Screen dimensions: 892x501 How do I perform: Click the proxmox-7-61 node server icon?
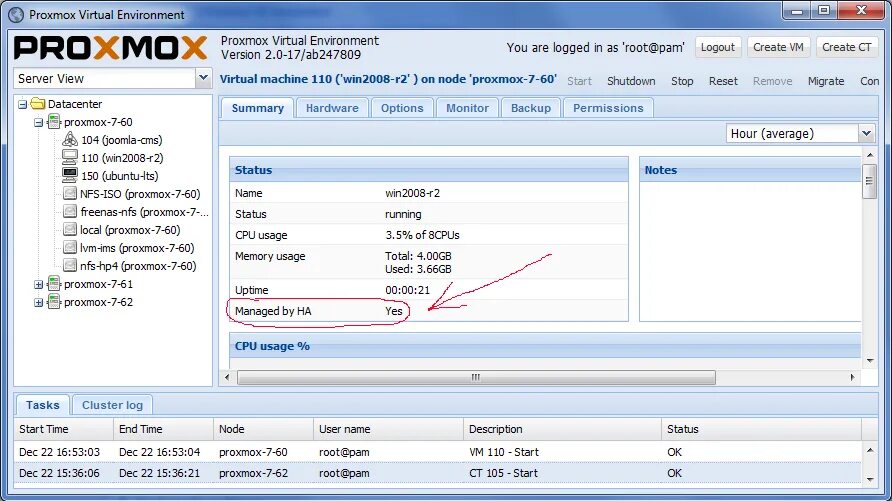point(54,284)
